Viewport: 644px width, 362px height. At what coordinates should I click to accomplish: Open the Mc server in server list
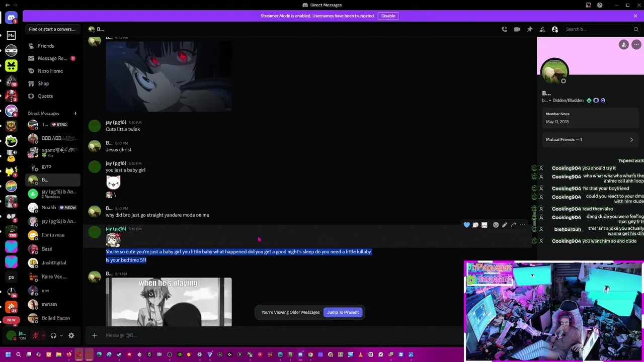click(x=11, y=35)
